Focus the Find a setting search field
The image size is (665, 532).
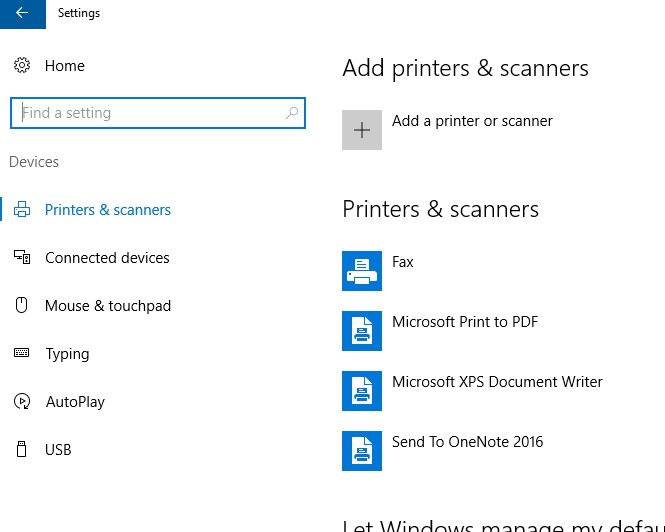click(x=150, y=113)
